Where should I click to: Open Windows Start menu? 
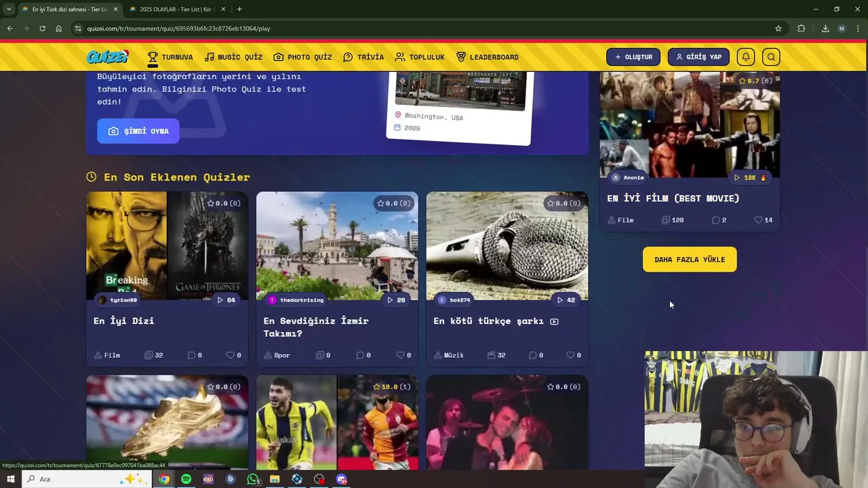[10, 479]
